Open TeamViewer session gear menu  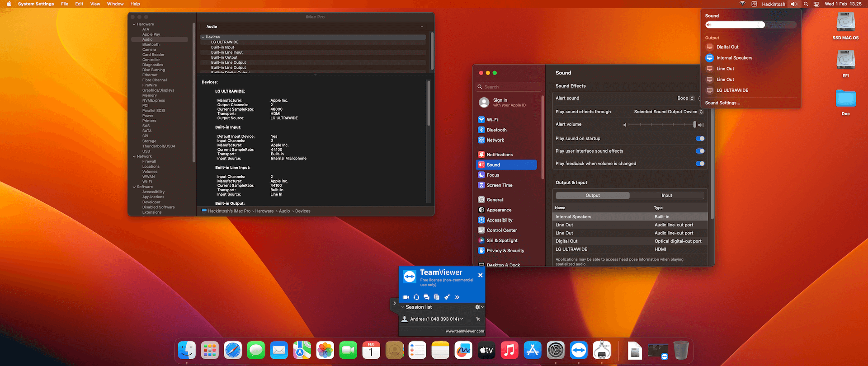[479, 307]
